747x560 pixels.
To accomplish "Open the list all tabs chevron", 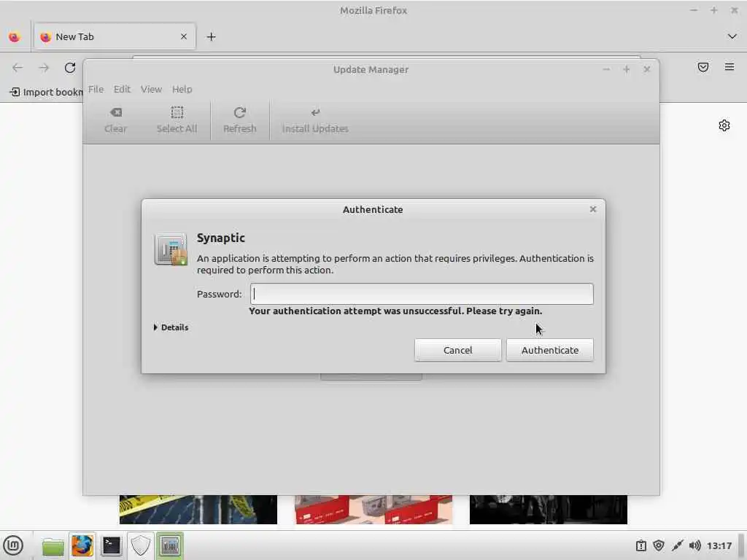I will 732,36.
